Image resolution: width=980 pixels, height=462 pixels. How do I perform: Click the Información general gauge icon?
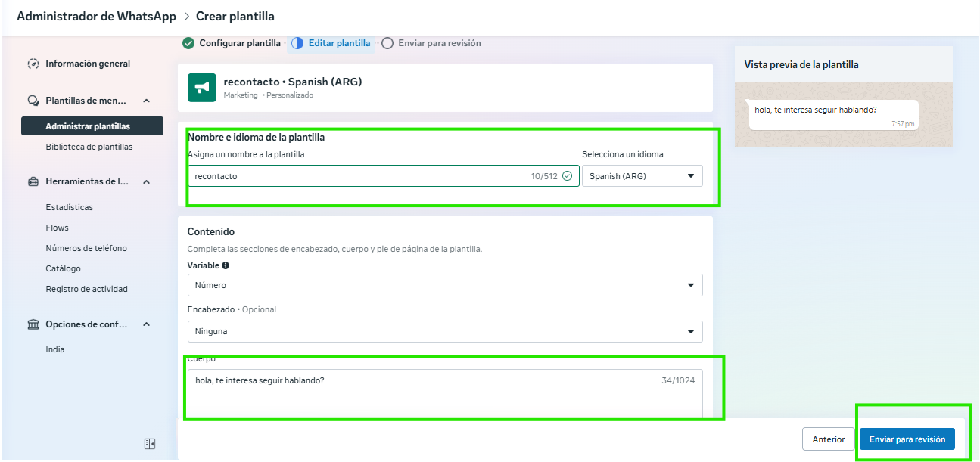coord(33,64)
